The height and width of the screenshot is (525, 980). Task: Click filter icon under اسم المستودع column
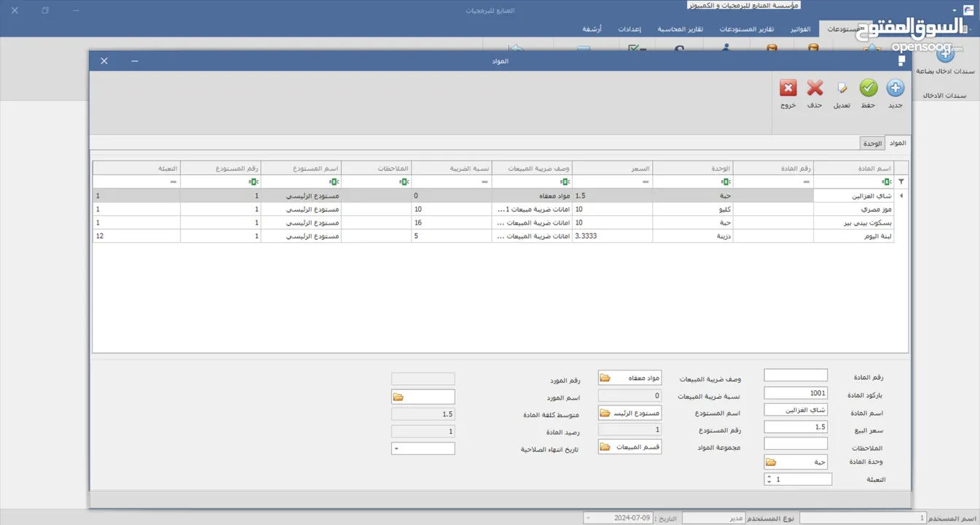[333, 182]
